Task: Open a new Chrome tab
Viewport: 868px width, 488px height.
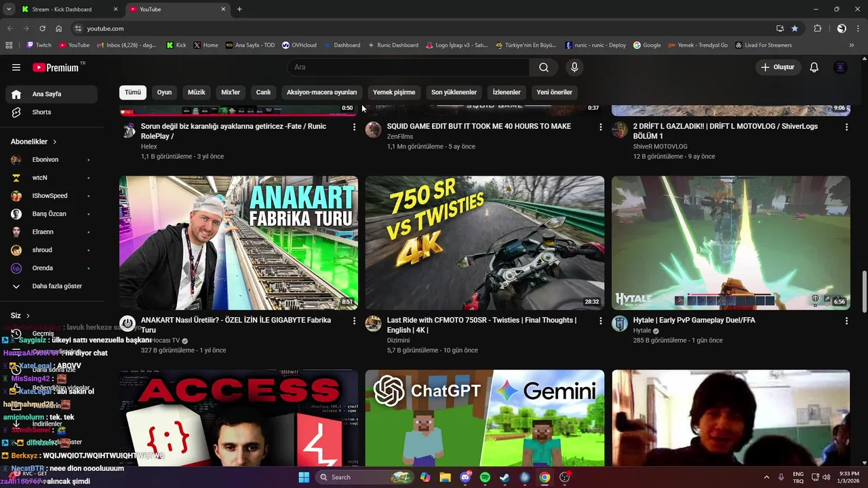Action: (239, 9)
